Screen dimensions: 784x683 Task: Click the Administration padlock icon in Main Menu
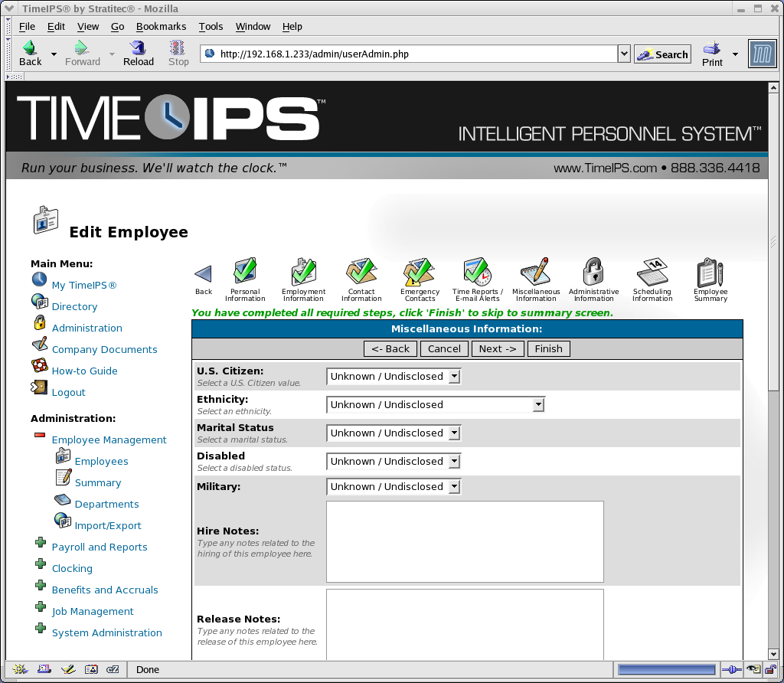point(40,322)
